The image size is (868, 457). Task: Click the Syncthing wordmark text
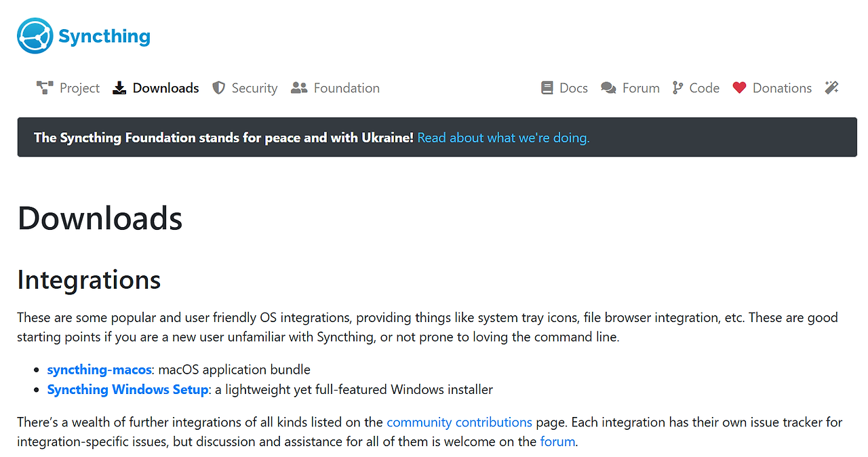104,36
